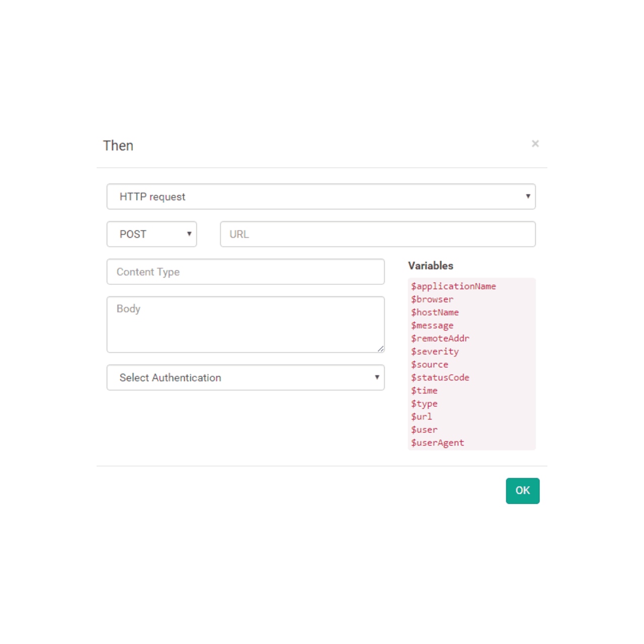Insert the $browser variable
The width and height of the screenshot is (644, 644).
click(x=432, y=299)
